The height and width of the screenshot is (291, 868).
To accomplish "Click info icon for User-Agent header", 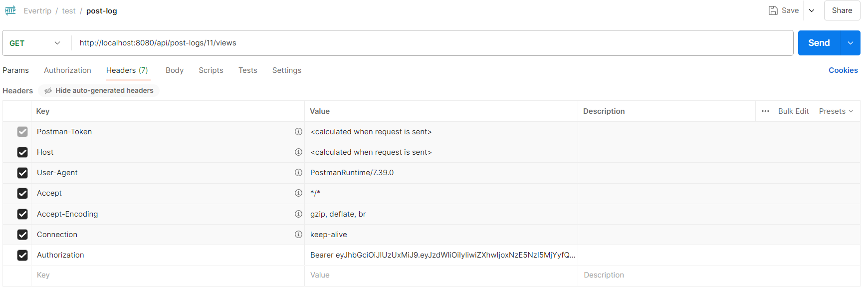I will tap(298, 173).
